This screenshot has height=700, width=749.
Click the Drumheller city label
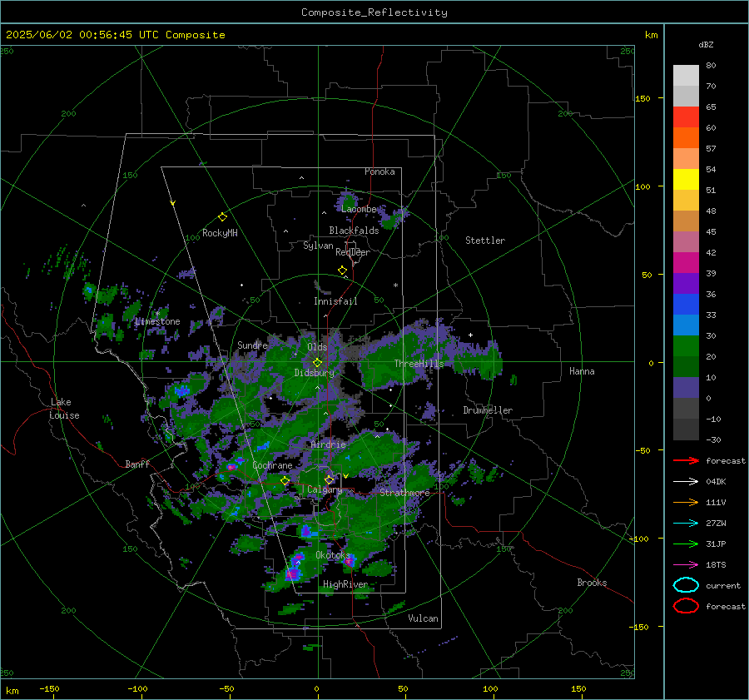click(x=488, y=410)
